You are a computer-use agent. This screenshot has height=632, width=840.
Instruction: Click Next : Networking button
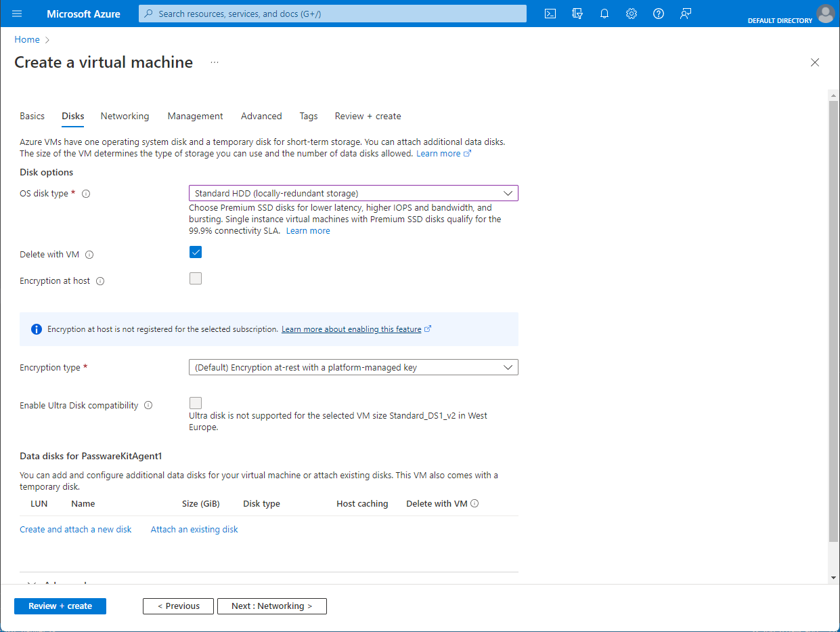click(272, 606)
